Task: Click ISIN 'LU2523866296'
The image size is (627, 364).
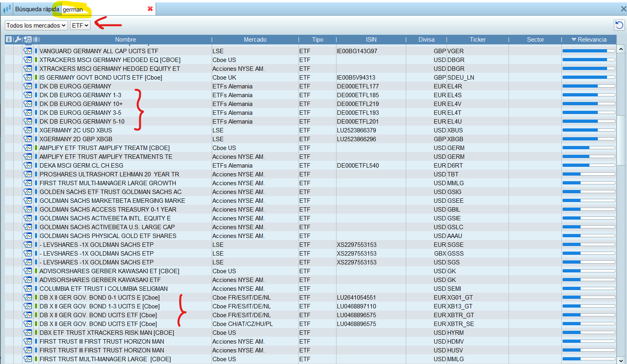Action: (x=357, y=139)
